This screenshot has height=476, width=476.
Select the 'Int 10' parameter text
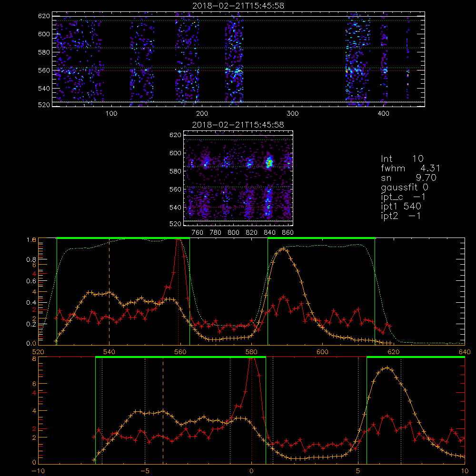tap(402, 159)
